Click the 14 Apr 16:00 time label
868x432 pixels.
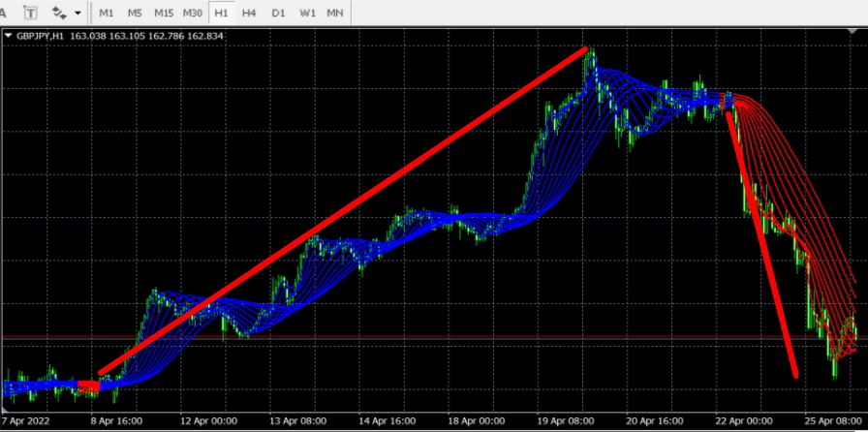pos(387,421)
